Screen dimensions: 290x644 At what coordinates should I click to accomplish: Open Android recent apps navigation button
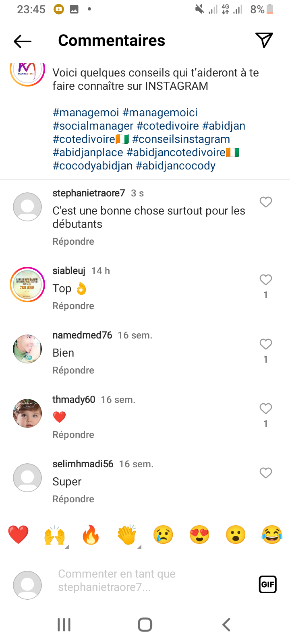[x=64, y=625]
